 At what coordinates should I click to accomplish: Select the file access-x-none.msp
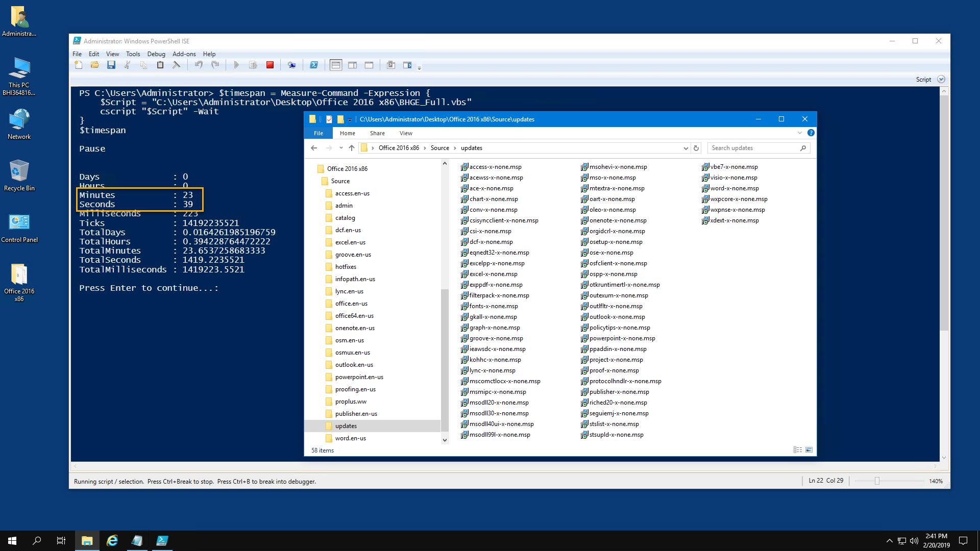(491, 167)
